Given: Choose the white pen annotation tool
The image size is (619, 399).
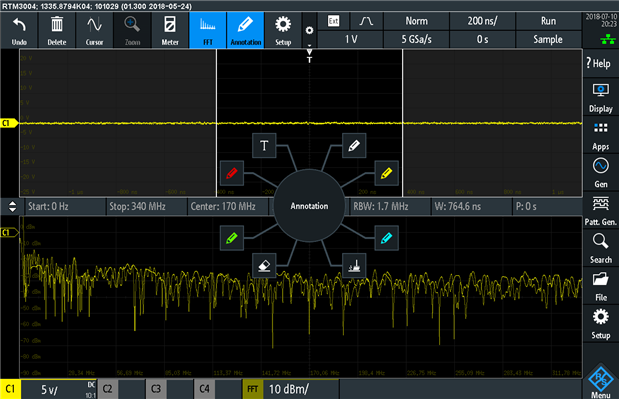Looking at the screenshot, I should click(x=354, y=146).
